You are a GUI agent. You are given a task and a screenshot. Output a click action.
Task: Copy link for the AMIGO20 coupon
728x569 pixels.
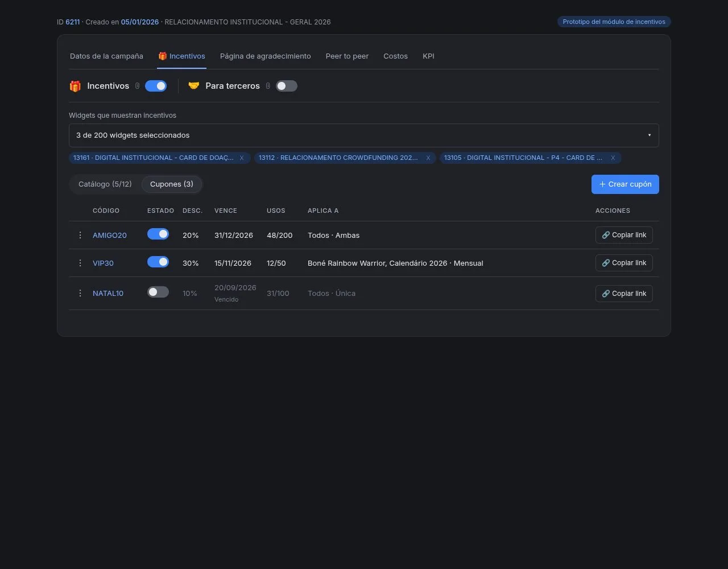coord(624,235)
